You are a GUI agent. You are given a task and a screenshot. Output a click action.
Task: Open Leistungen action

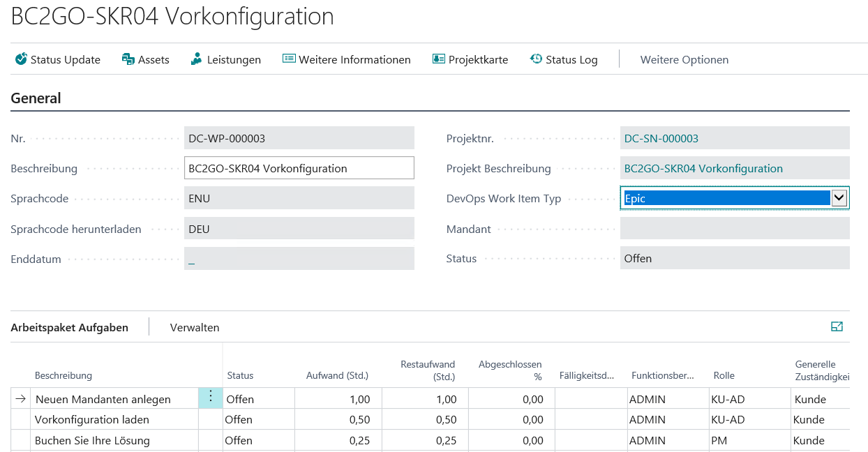[x=226, y=60]
